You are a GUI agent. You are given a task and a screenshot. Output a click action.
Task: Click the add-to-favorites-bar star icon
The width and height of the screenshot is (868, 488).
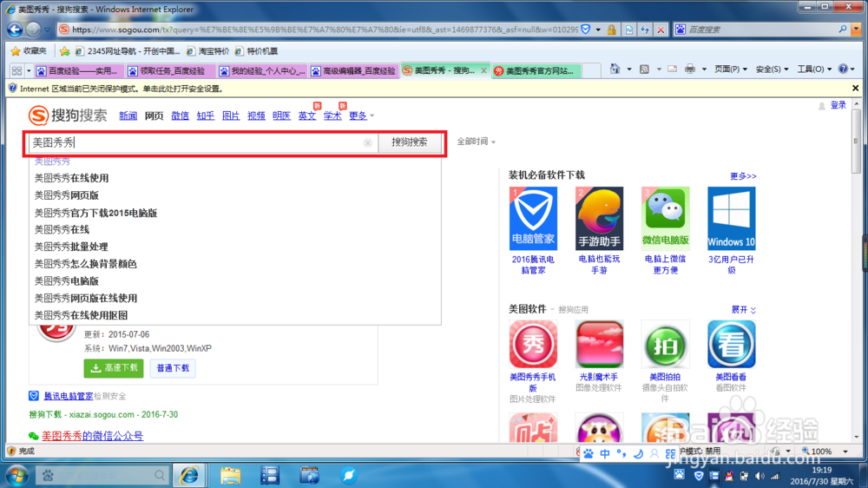tap(65, 51)
